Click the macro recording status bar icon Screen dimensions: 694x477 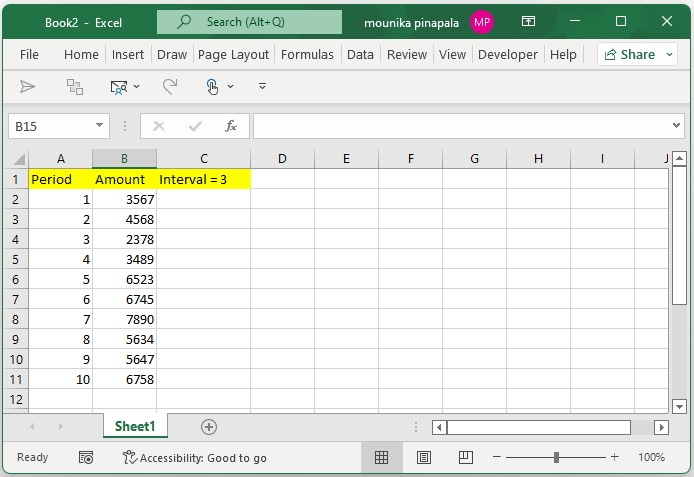[x=86, y=457]
